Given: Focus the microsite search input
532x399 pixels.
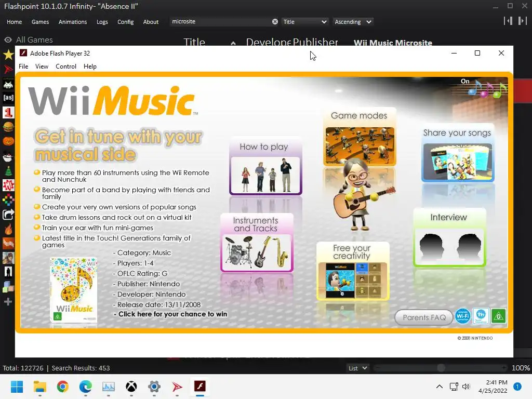Looking at the screenshot, I should pyautogui.click(x=220, y=22).
